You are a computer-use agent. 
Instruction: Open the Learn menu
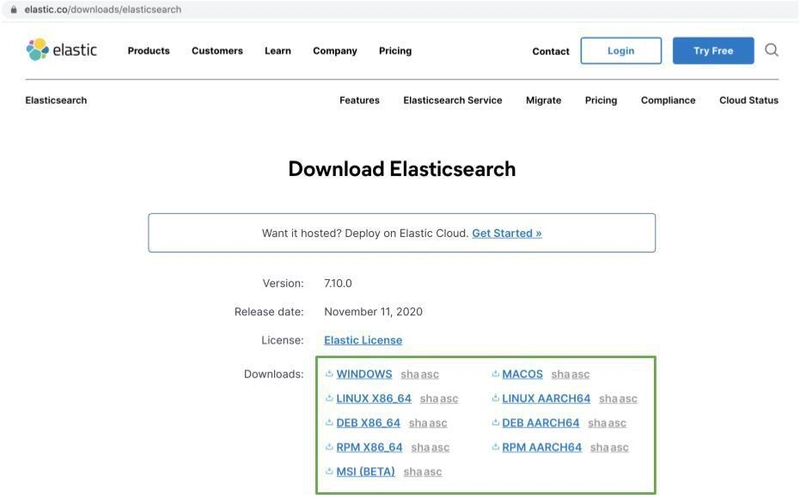point(278,51)
